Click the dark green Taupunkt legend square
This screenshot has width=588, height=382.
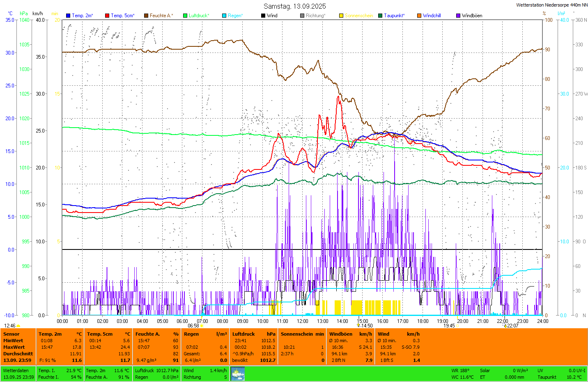pos(380,16)
